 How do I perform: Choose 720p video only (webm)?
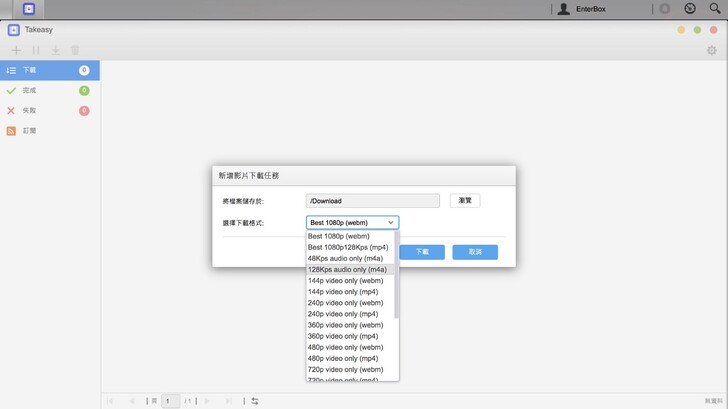350,370
